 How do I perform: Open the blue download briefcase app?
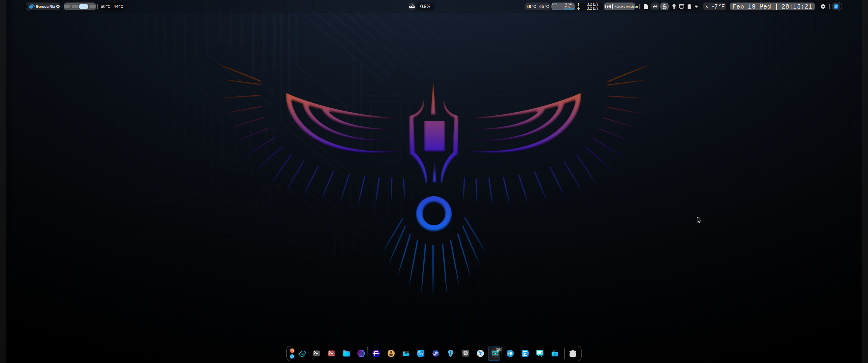555,354
